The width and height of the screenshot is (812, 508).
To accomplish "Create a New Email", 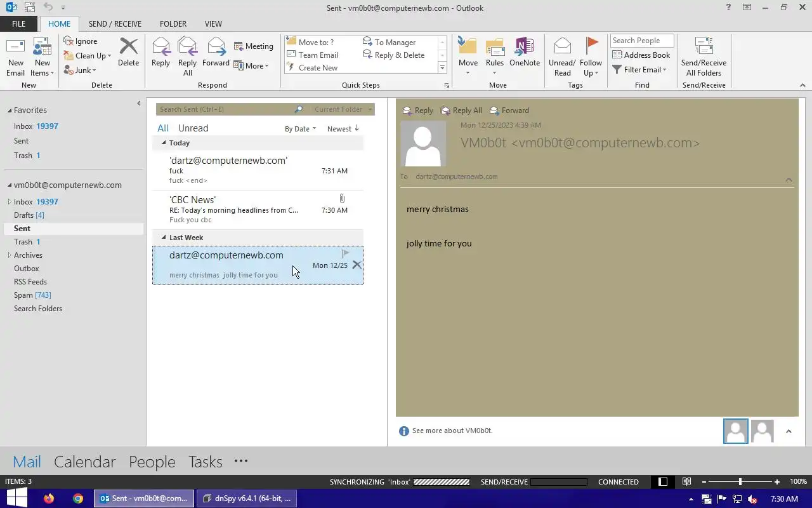I will tap(15, 57).
